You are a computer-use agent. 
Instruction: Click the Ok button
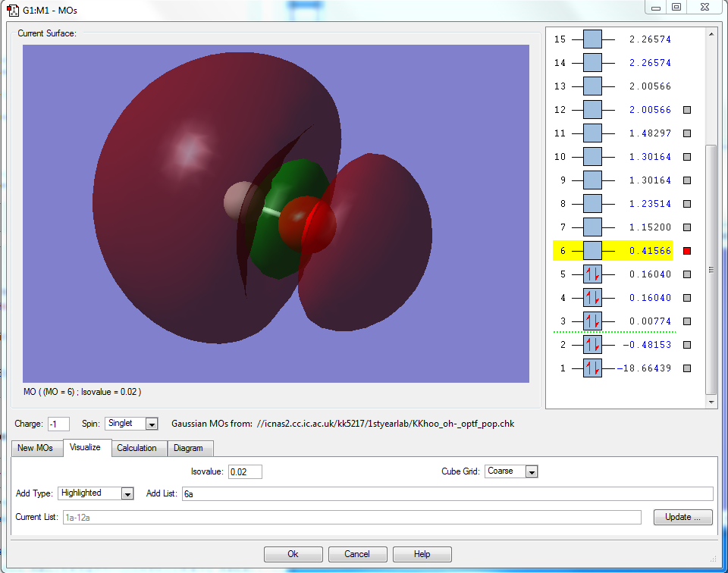[293, 554]
